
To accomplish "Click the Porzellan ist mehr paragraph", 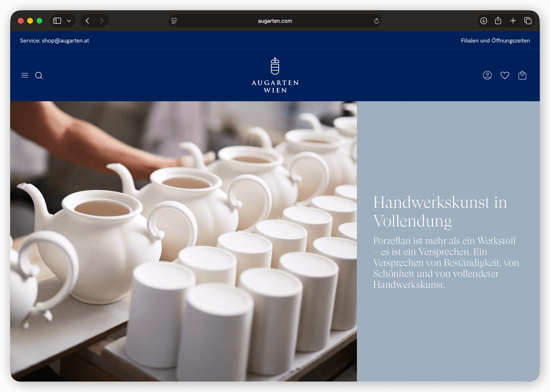I will tap(446, 263).
